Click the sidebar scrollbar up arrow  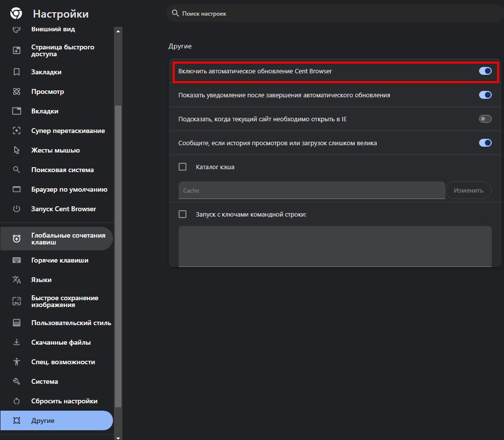tap(118, 31)
